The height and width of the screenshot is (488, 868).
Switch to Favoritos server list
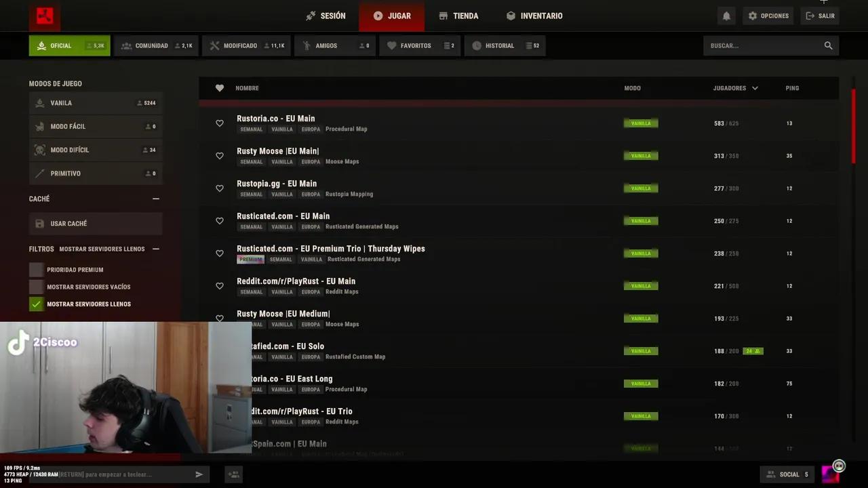(420, 45)
